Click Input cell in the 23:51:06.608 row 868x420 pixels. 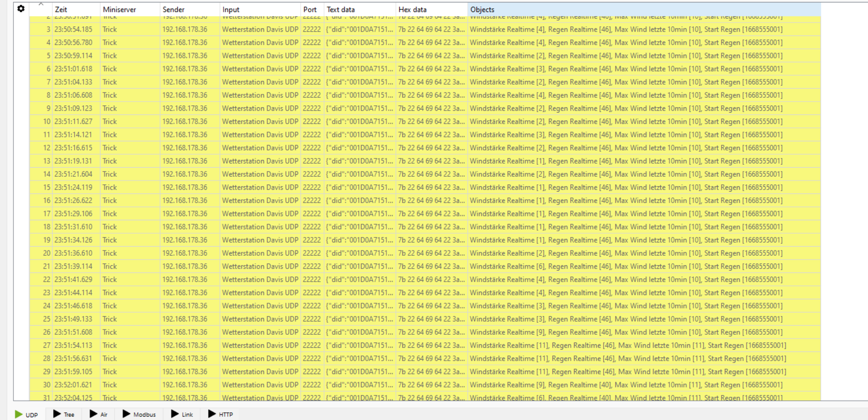coord(260,95)
